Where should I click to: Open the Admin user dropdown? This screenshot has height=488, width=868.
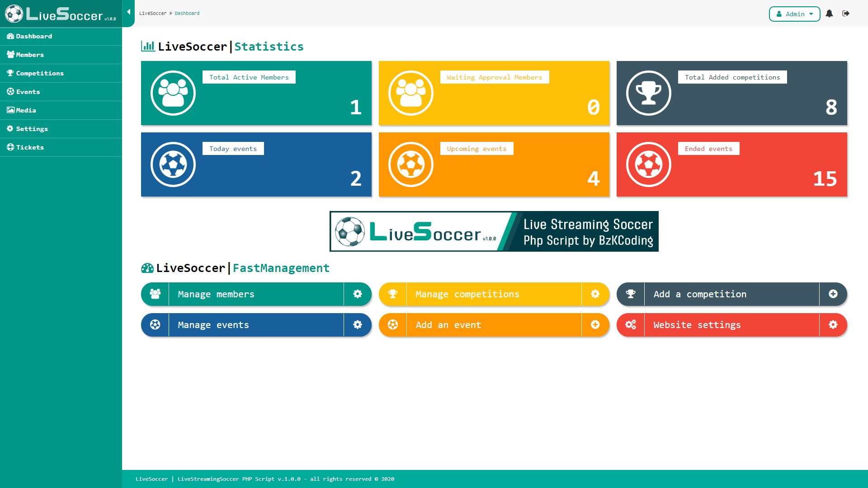coord(794,14)
